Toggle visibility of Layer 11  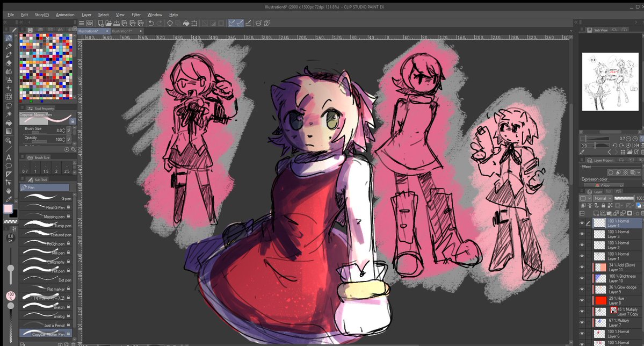(582, 268)
